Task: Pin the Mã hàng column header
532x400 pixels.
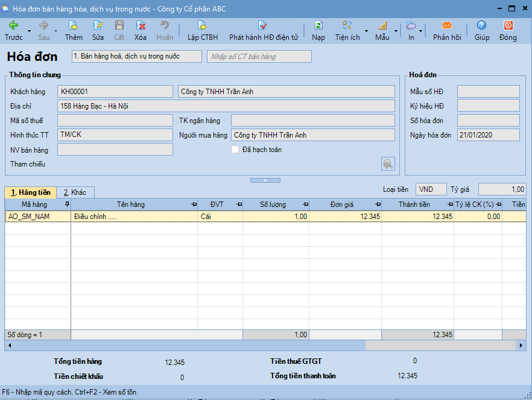Action: (x=66, y=204)
